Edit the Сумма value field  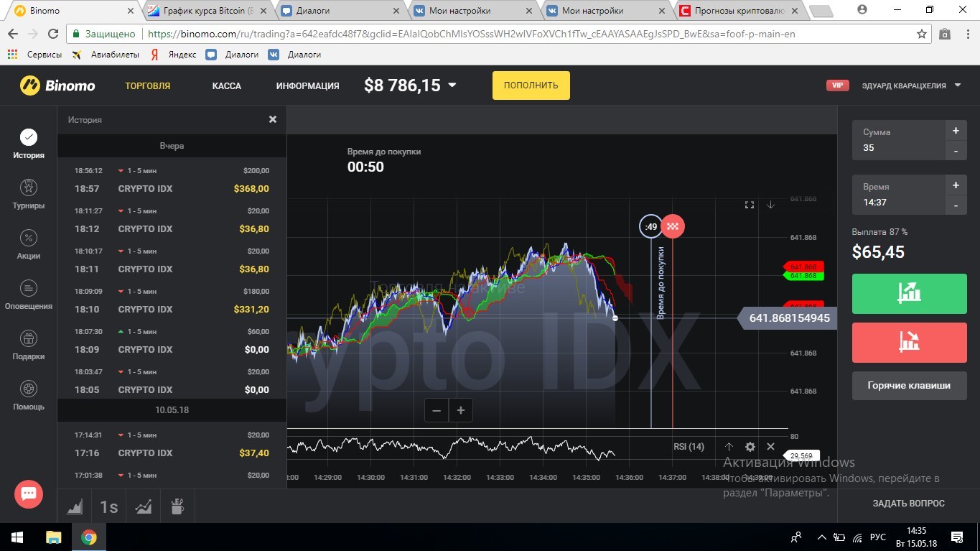click(899, 140)
